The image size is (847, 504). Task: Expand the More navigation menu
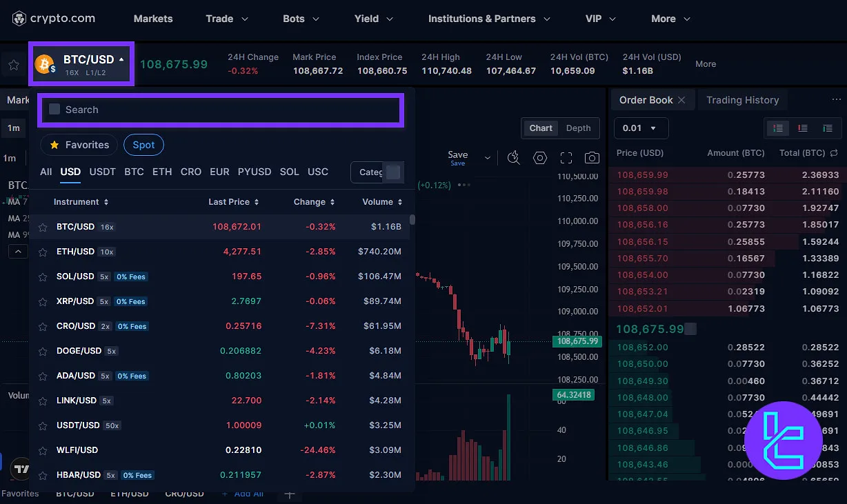[670, 19]
